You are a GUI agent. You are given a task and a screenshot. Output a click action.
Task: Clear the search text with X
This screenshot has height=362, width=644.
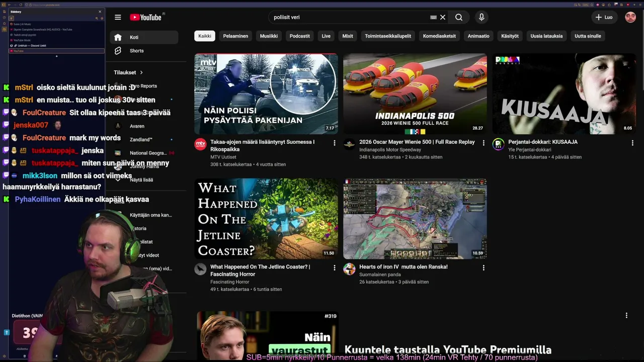443,17
